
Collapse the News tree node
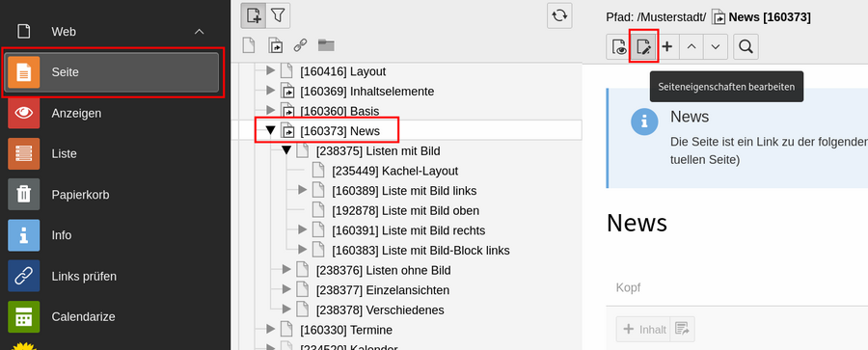270,131
